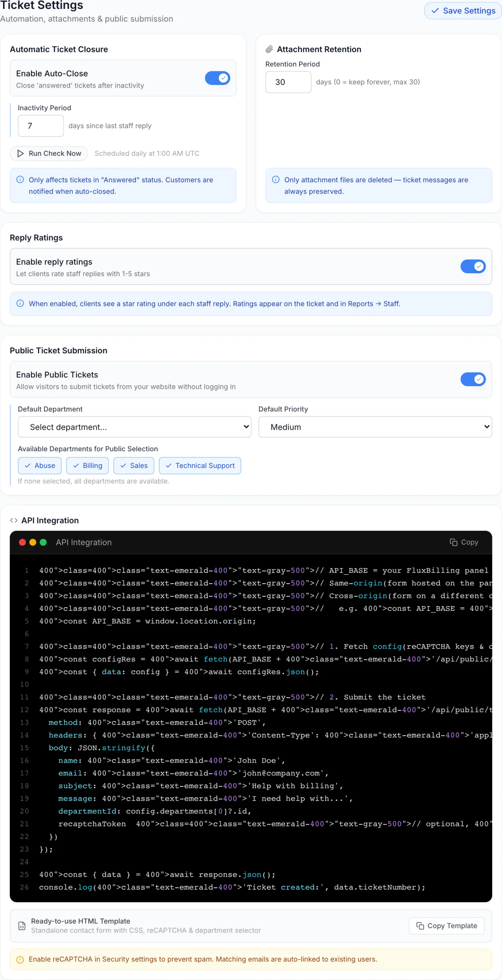This screenshot has width=502, height=980.
Task: Deselect the Technical Support department chip
Action: 200,466
